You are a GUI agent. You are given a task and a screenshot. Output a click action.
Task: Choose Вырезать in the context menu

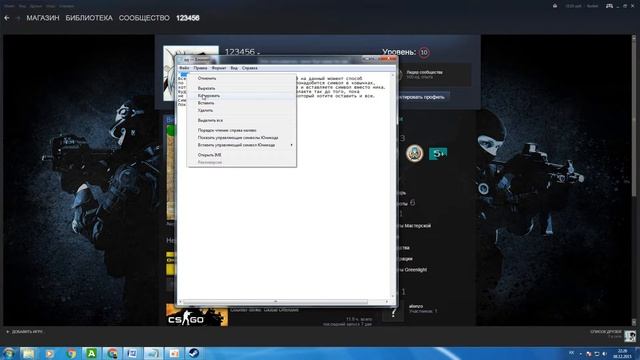coord(242,88)
